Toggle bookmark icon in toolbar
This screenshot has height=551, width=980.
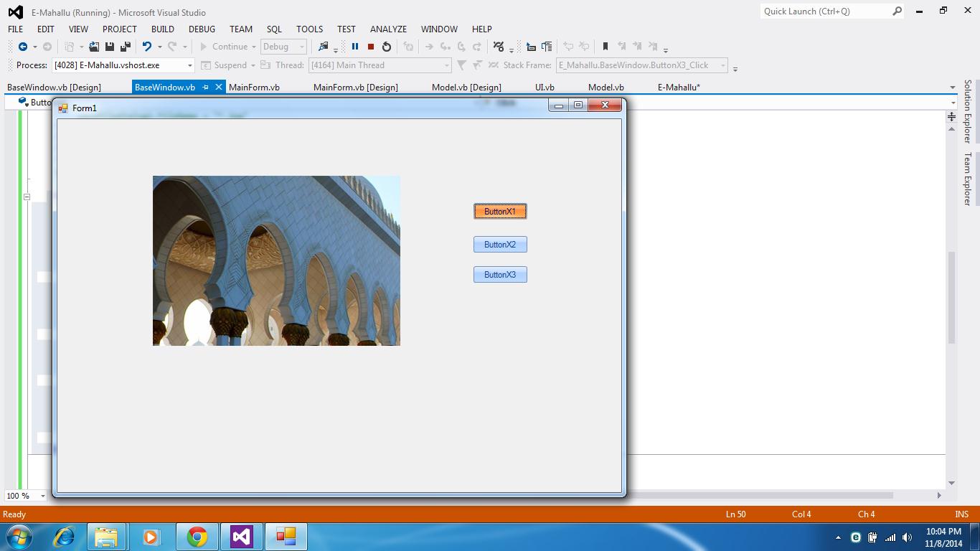[605, 47]
